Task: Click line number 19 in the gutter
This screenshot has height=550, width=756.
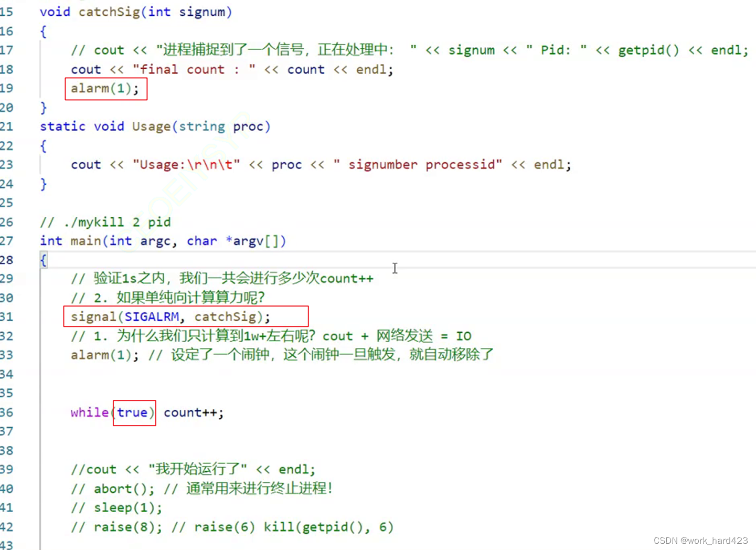Action: tap(7, 88)
